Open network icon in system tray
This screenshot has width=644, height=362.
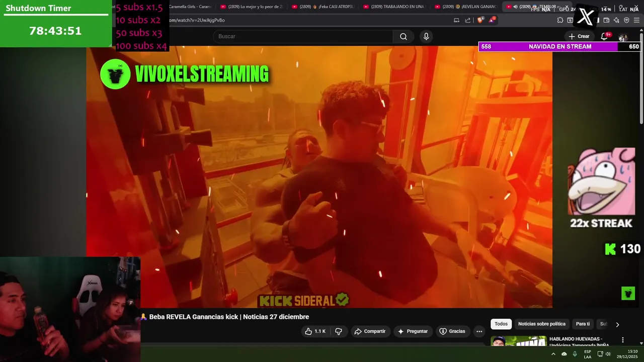tap(600, 354)
